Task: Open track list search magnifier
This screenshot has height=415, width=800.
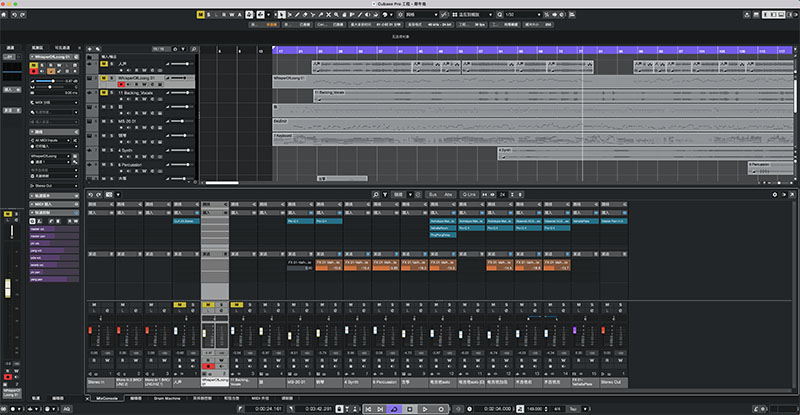Action: pyautogui.click(x=193, y=49)
